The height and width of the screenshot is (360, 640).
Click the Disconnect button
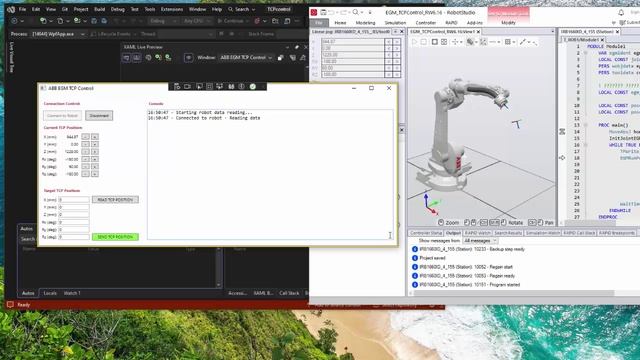pyautogui.click(x=99, y=116)
